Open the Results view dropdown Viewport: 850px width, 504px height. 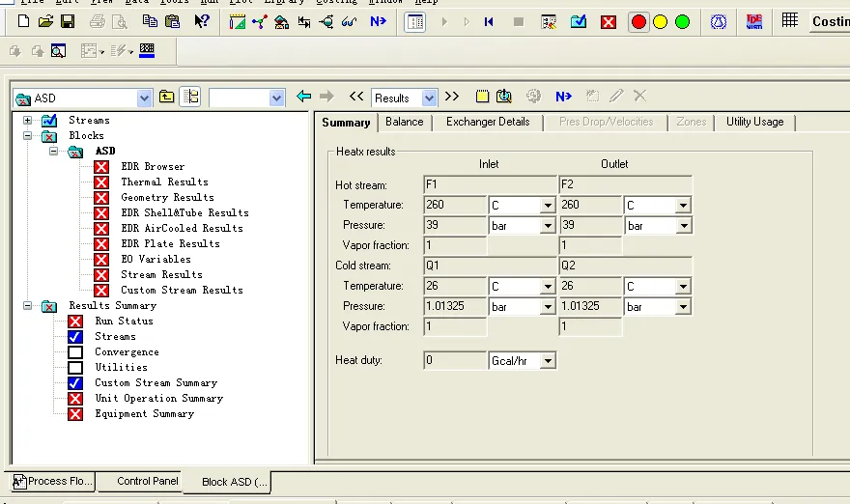coord(429,98)
